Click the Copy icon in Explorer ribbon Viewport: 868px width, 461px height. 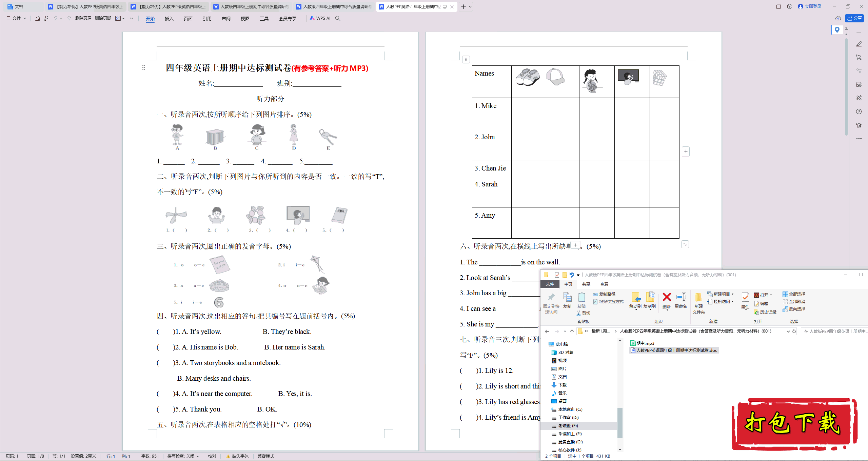click(567, 297)
